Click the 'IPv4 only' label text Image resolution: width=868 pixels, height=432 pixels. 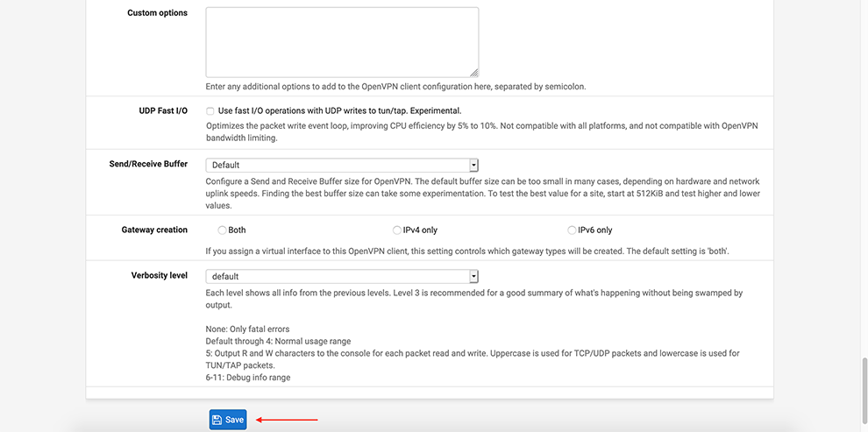pos(420,230)
